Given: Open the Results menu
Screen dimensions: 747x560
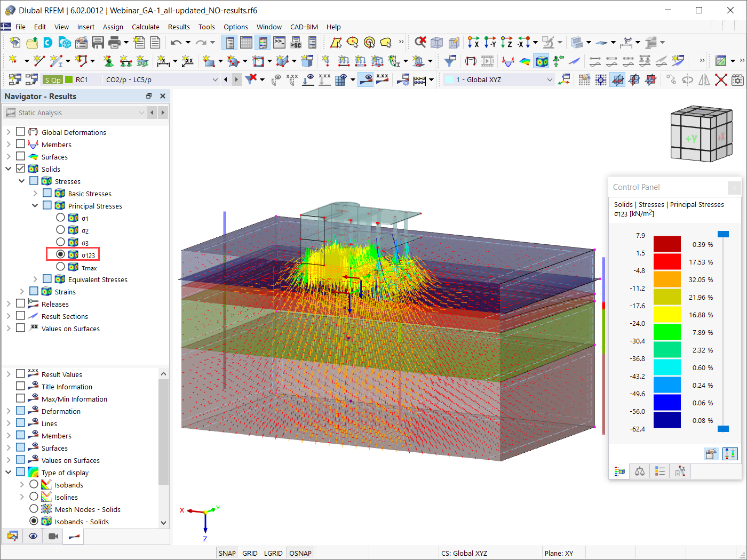Looking at the screenshot, I should click(x=179, y=27).
